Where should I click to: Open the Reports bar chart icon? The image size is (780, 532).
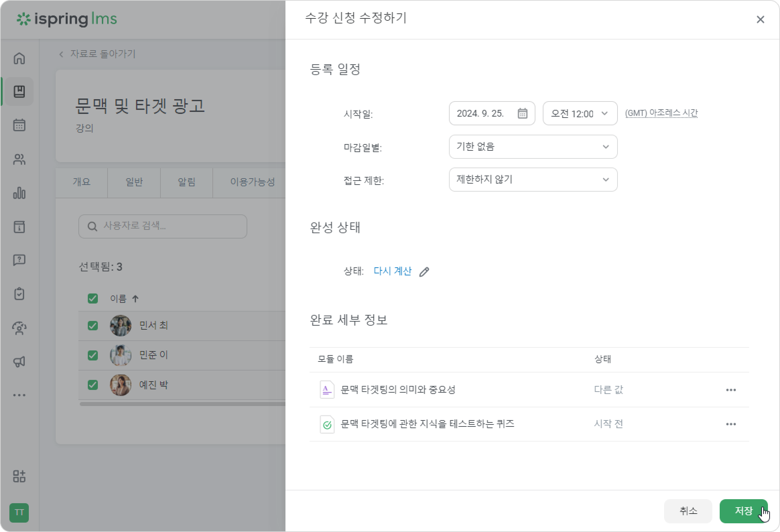tap(19, 193)
